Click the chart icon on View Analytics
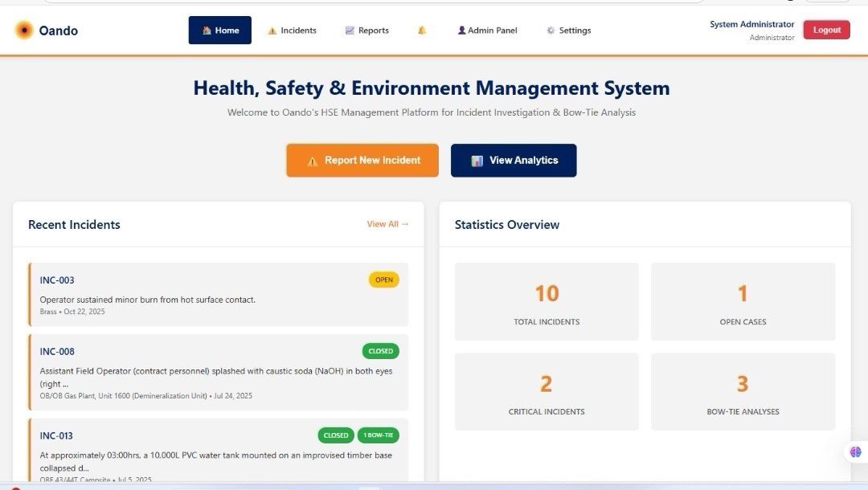 point(477,161)
